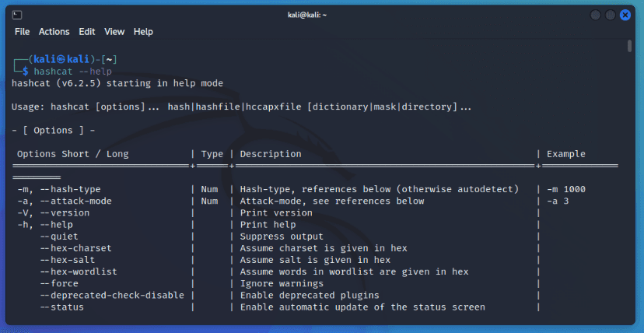Viewport: 644px width, 333px height.
Task: Click the '--deprecated-check-disable' option
Action: 112,296
